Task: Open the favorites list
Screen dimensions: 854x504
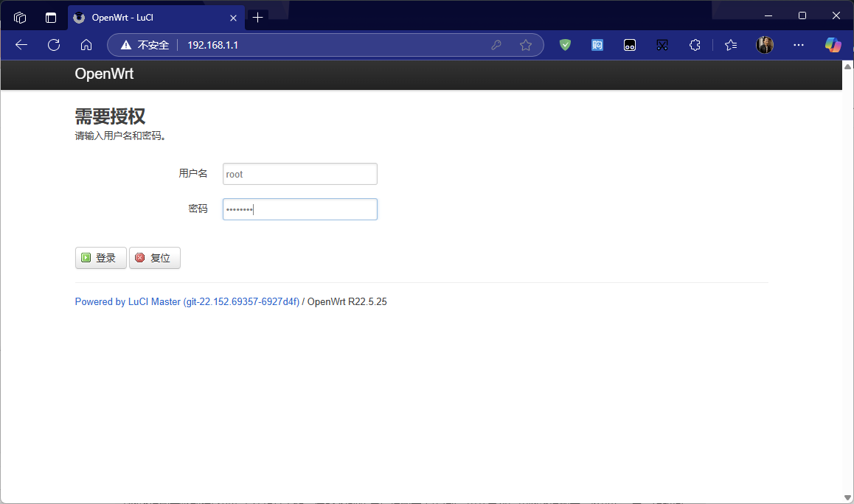Action: tap(731, 45)
